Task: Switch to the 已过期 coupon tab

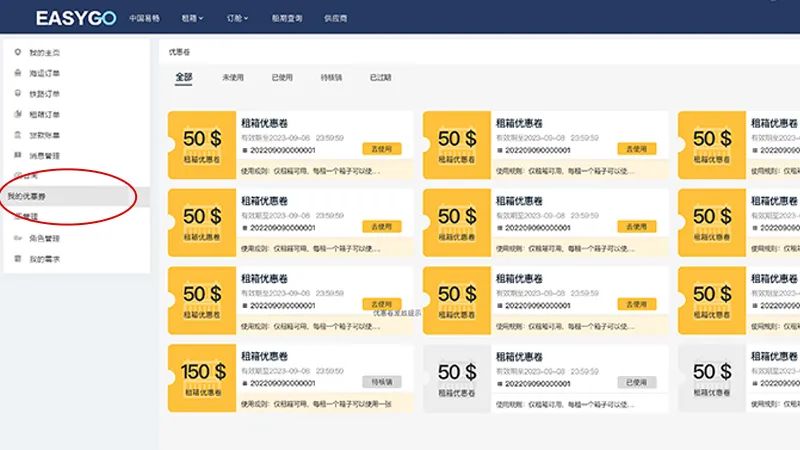Action: click(x=380, y=77)
